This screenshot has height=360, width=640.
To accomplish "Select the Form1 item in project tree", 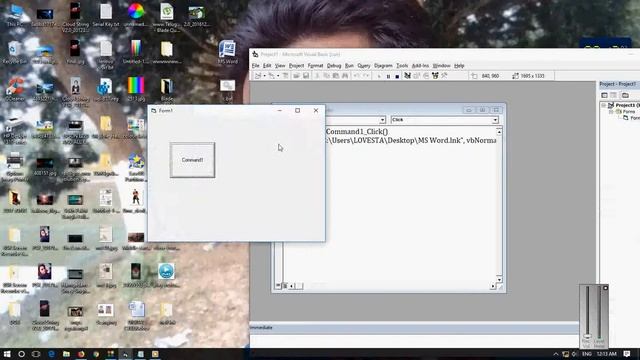I will [632, 118].
